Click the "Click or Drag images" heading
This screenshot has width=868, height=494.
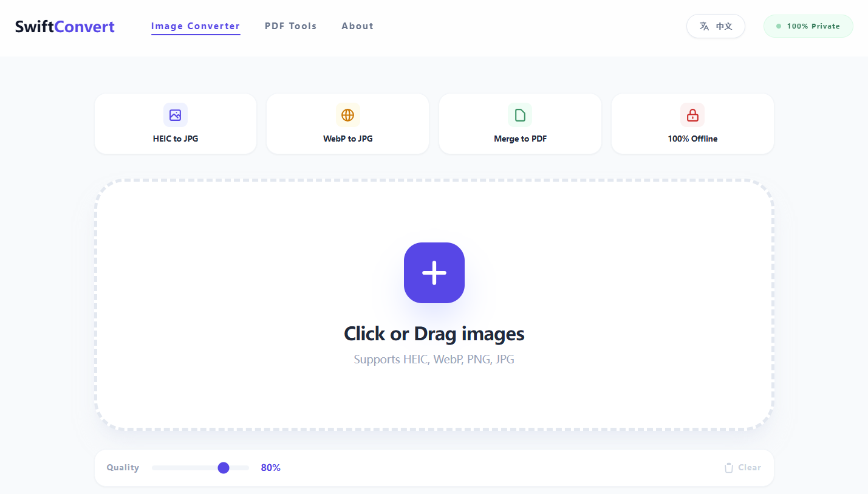coord(434,334)
